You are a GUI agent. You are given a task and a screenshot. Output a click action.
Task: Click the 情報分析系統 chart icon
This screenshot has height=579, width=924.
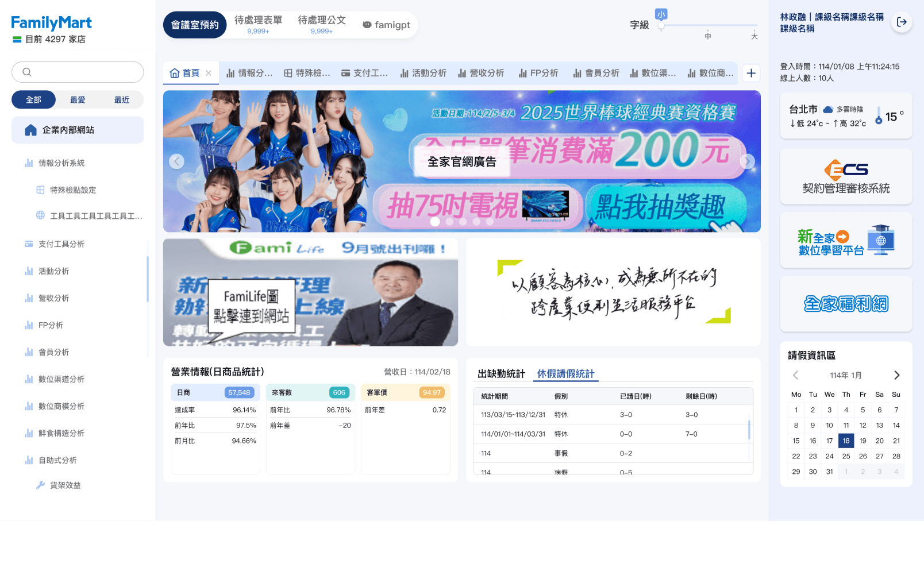29,163
